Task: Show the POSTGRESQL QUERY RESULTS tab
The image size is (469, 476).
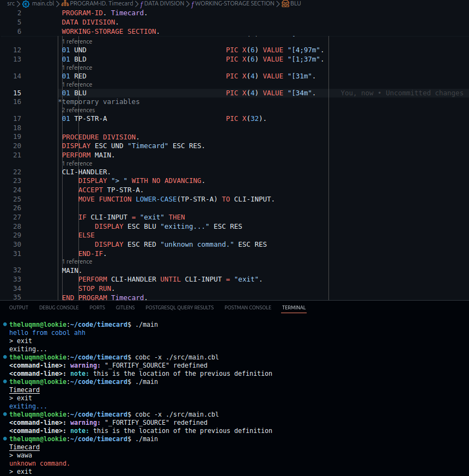Action: [179, 308]
